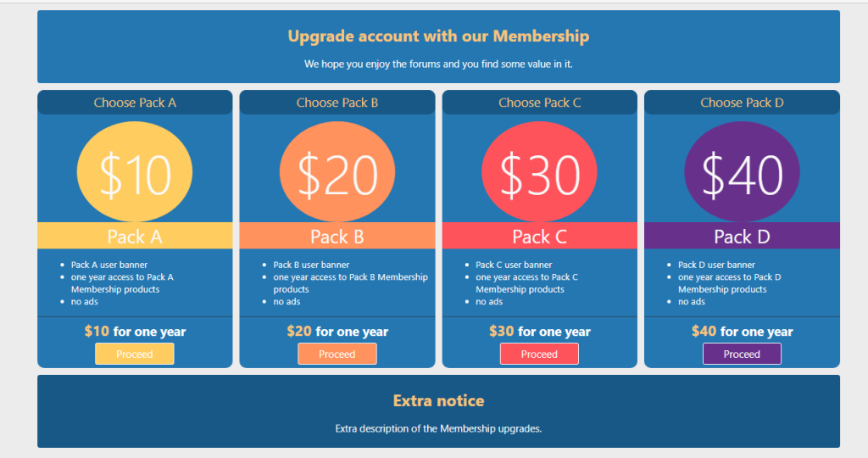
Task: Click the Choose Pack B header
Action: tap(337, 103)
